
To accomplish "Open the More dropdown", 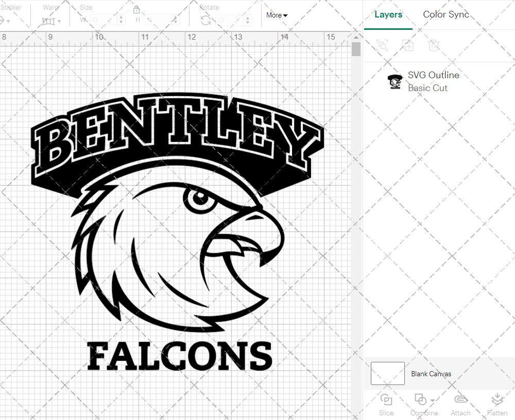I will click(277, 15).
